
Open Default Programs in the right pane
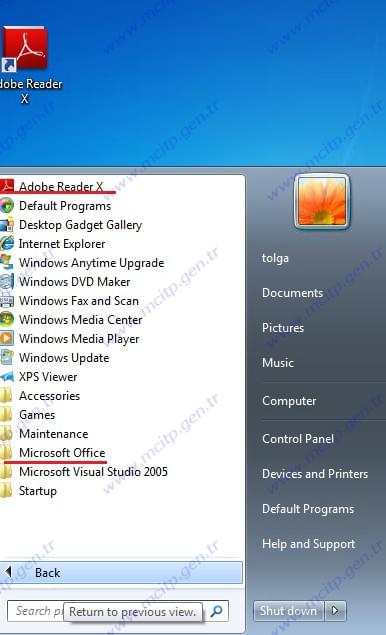pos(308,509)
